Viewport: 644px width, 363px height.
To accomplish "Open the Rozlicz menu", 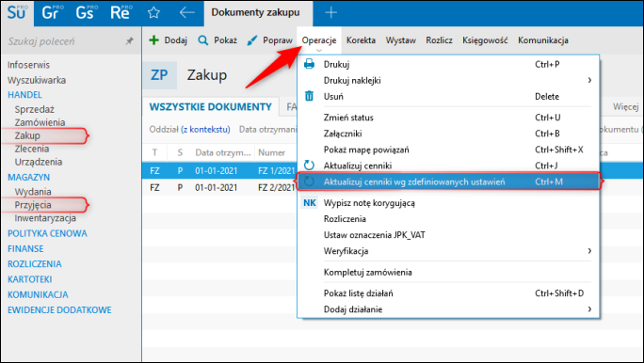I will tap(439, 40).
